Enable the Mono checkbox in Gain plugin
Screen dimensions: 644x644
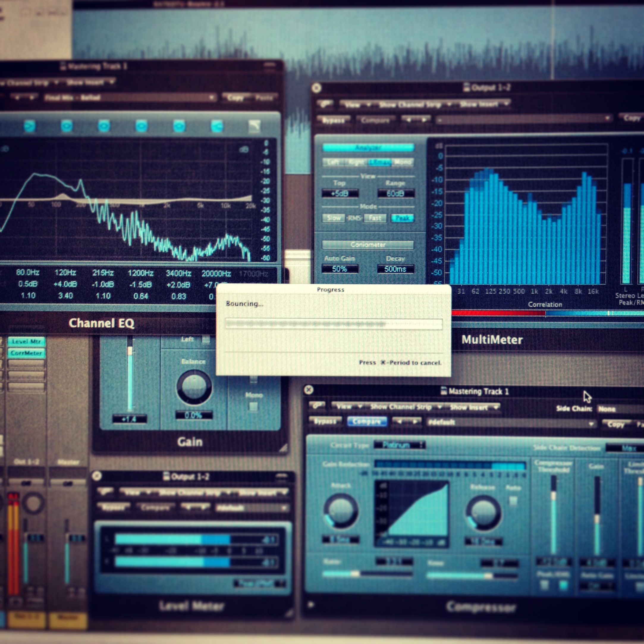[x=254, y=406]
